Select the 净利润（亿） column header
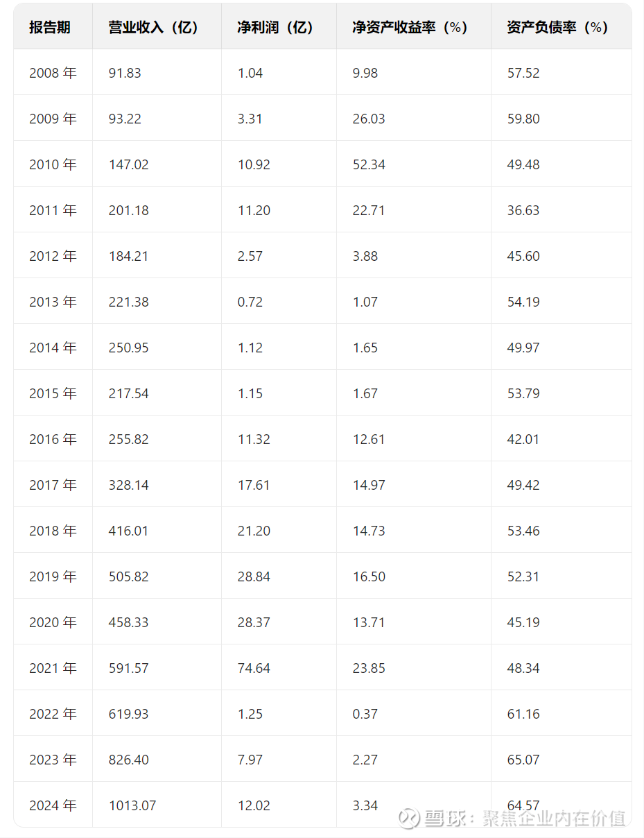The width and height of the screenshot is (644, 838). tap(276, 27)
